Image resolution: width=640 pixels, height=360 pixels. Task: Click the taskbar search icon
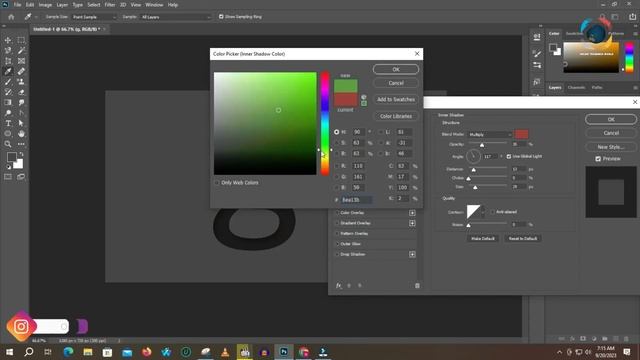29,352
